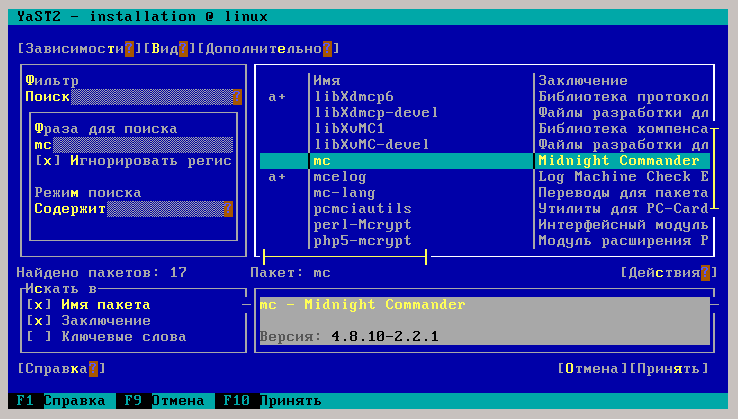Click the Отмена button
This screenshot has width=738, height=419.
pos(593,369)
